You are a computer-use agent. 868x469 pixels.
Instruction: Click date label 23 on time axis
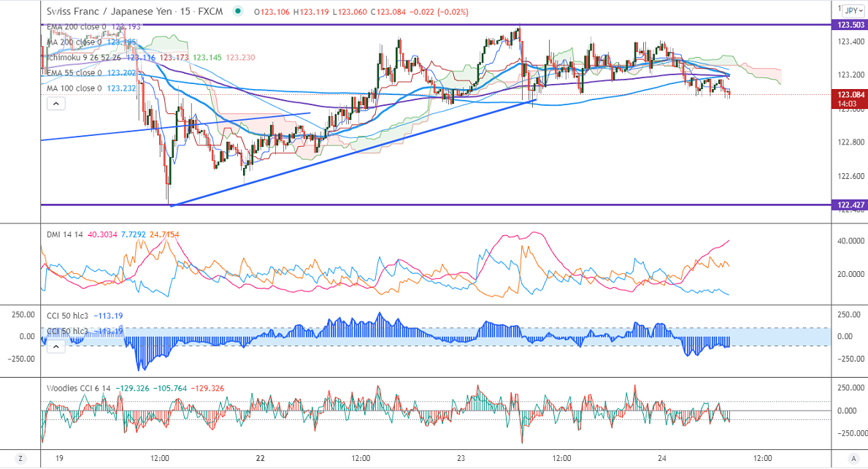461,459
